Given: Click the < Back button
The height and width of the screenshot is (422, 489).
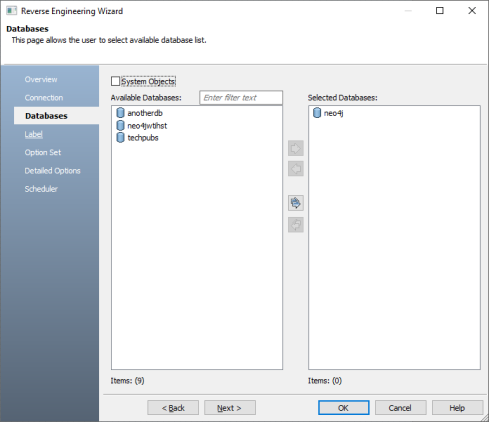Looking at the screenshot, I should (173, 408).
